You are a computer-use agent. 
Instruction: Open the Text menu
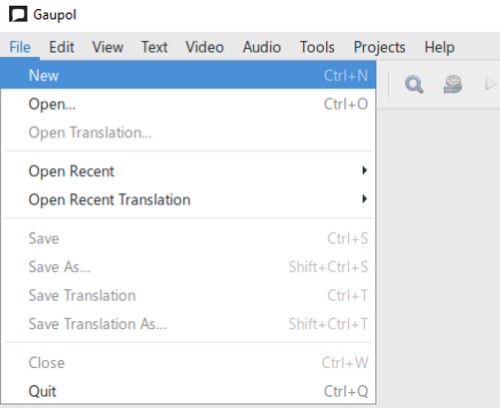pos(154,47)
